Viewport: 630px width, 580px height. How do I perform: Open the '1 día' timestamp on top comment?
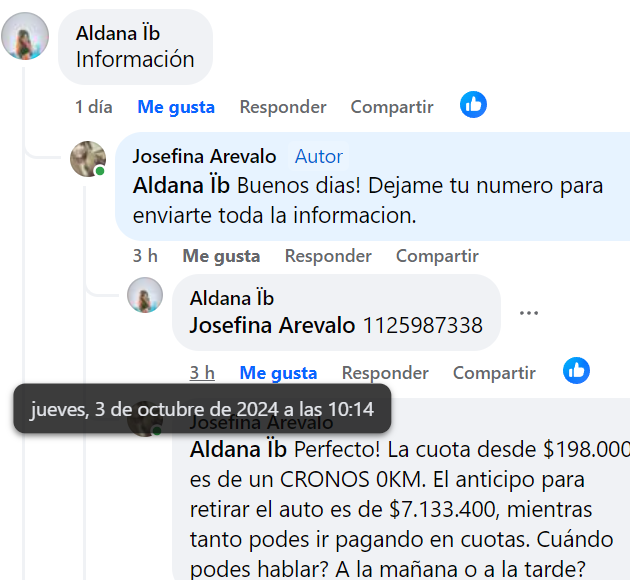94,107
